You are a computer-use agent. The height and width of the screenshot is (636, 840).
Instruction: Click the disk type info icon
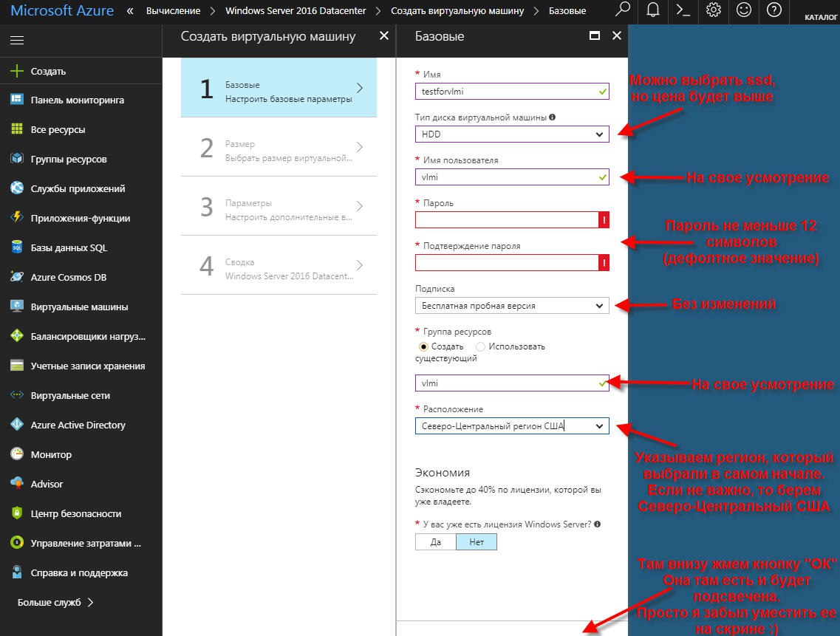pyautogui.click(x=553, y=117)
